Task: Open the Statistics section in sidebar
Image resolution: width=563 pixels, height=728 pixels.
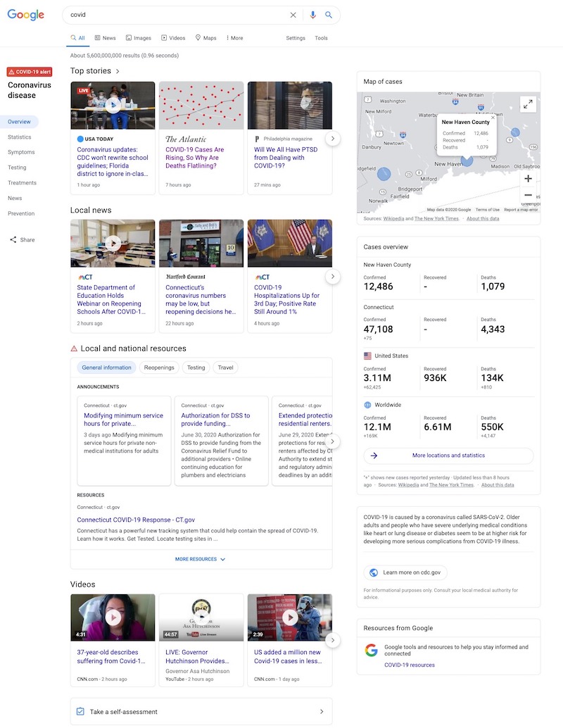Action: (20, 137)
